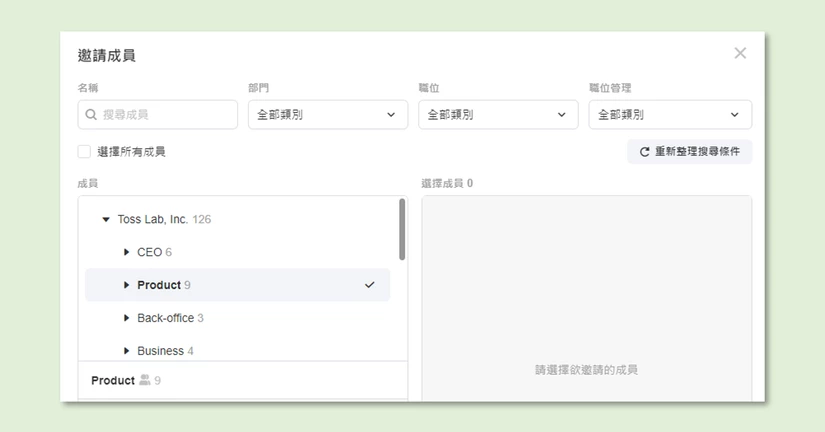Select the Back-office 3 row
Viewport: 825px width, 432px height.
coord(237,318)
